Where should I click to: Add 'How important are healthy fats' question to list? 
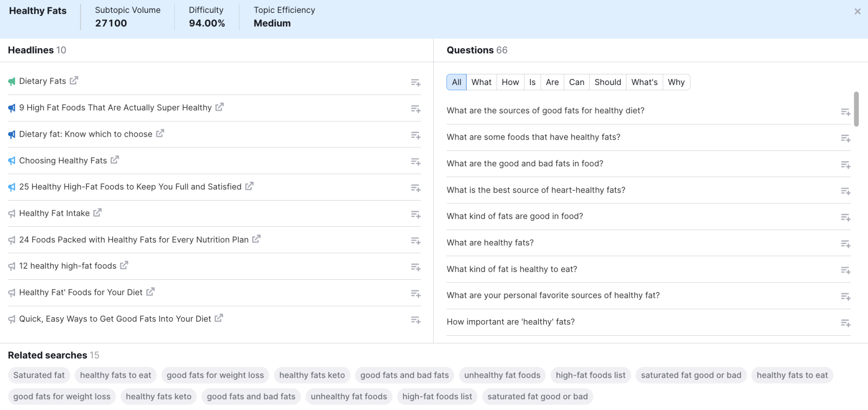click(845, 323)
